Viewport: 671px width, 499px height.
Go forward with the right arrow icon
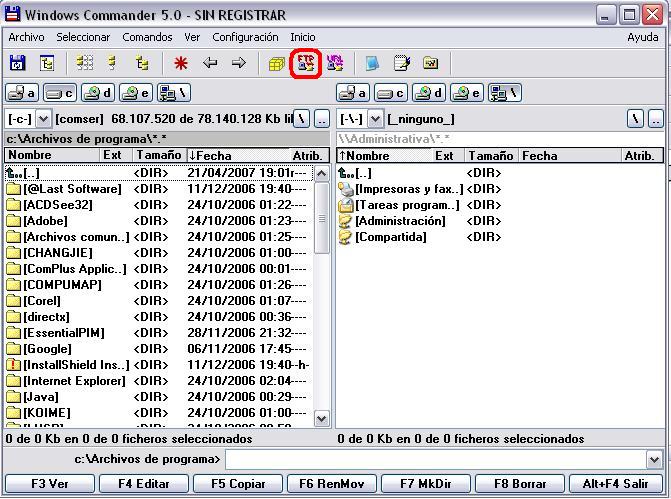[x=239, y=63]
